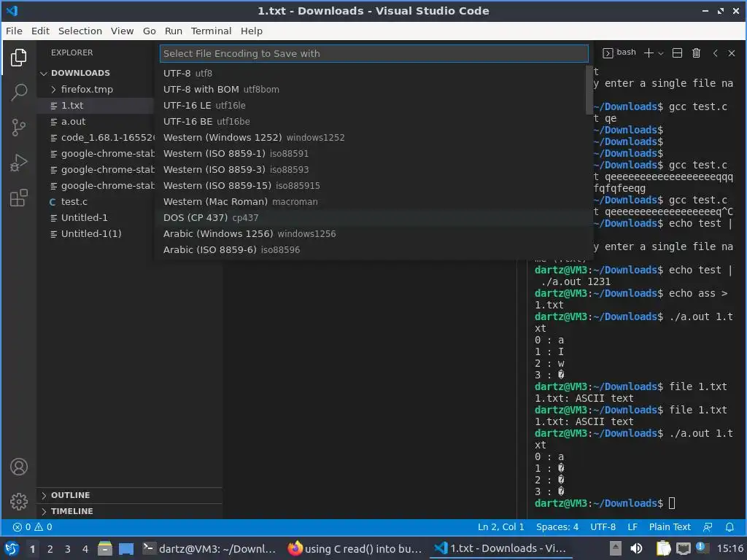Image resolution: width=747 pixels, height=560 pixels.
Task: Click the encoding list scrollbar
Action: tap(589, 90)
